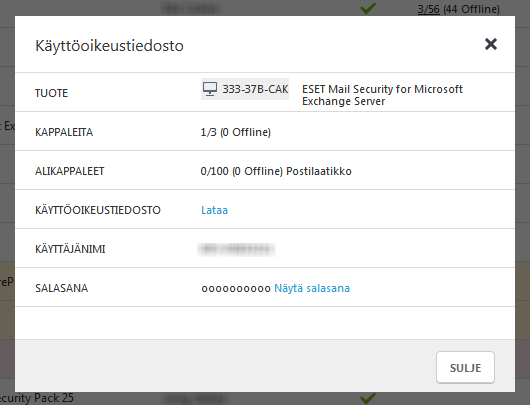This screenshot has width=530, height=405.
Task: Click the Käyttöoikeustiedosto dialog title
Action: tap(109, 46)
